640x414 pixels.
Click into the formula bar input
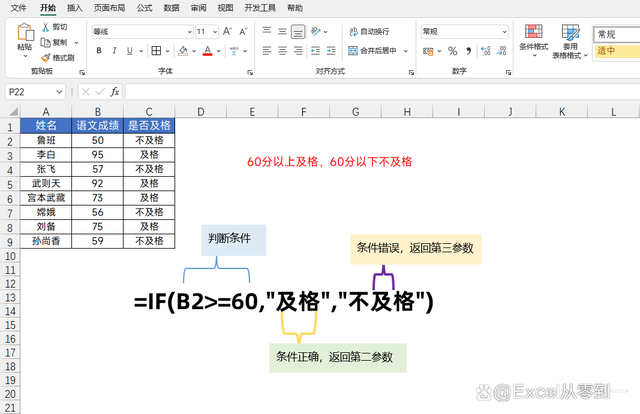382,92
